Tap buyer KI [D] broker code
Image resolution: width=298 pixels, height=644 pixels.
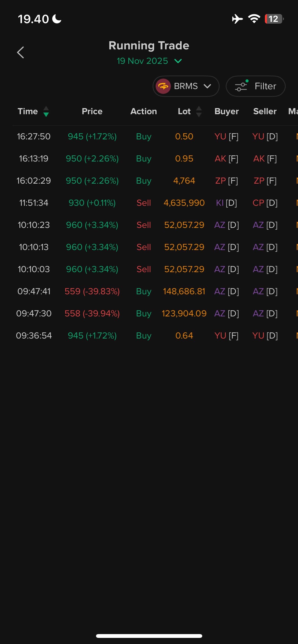(x=226, y=203)
